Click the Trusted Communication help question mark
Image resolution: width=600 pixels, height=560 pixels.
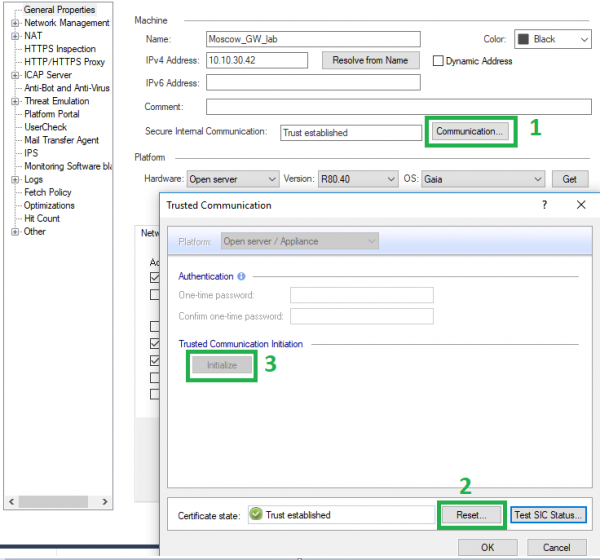544,204
